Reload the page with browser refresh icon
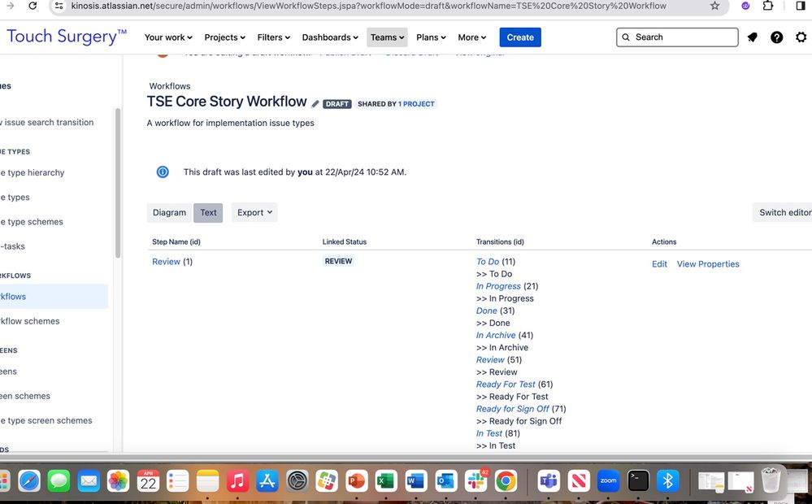The width and height of the screenshot is (812, 504). click(33, 6)
